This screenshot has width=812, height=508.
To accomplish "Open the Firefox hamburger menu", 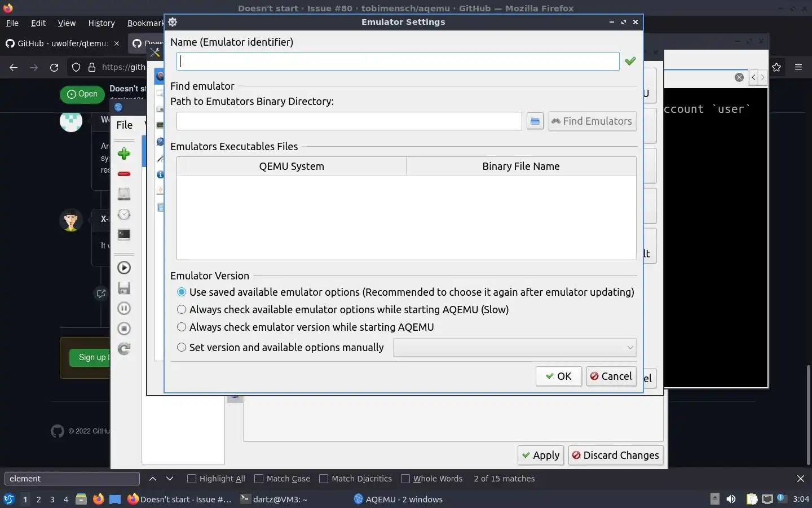I will click(798, 67).
